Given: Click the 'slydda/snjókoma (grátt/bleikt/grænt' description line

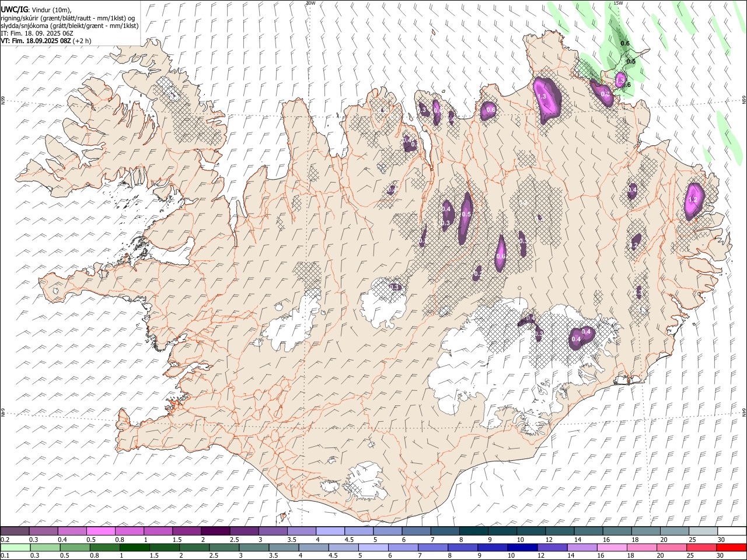Looking at the screenshot, I should click(x=69, y=26).
